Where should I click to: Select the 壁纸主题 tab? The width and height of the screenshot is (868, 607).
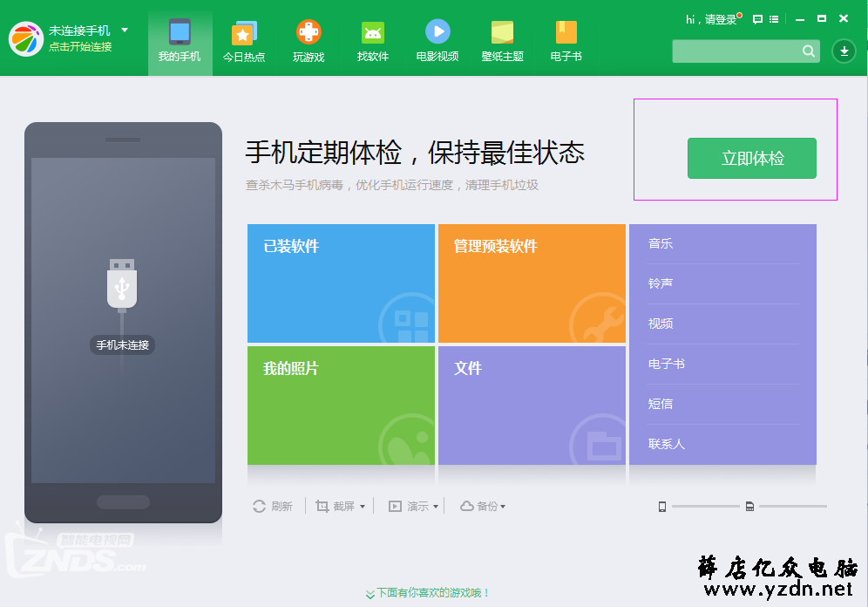pyautogui.click(x=502, y=42)
